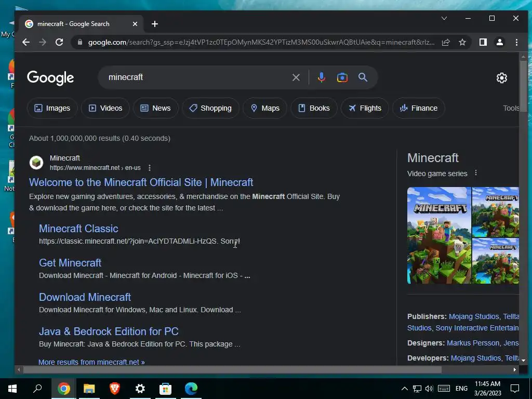Open notification center icon

pos(515,389)
